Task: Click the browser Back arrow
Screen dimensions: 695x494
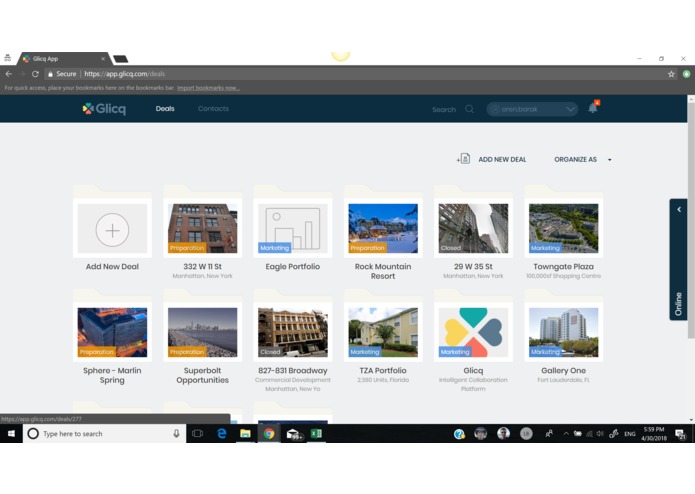Action: point(9,74)
